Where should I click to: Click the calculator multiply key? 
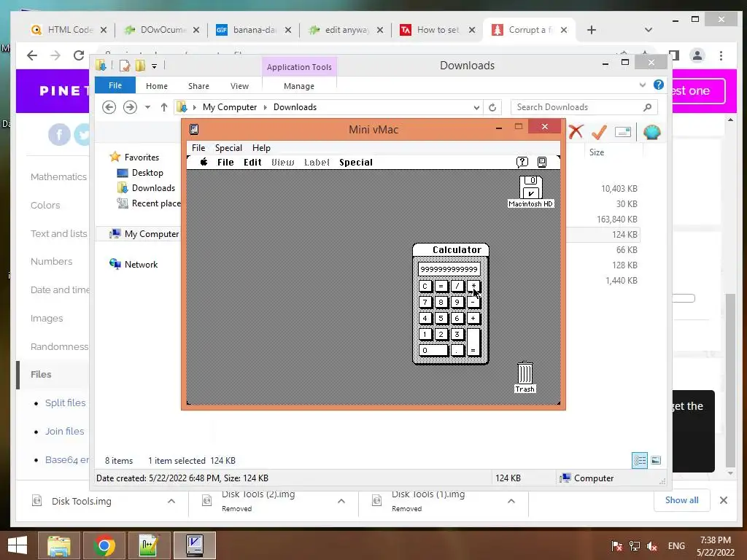473,286
